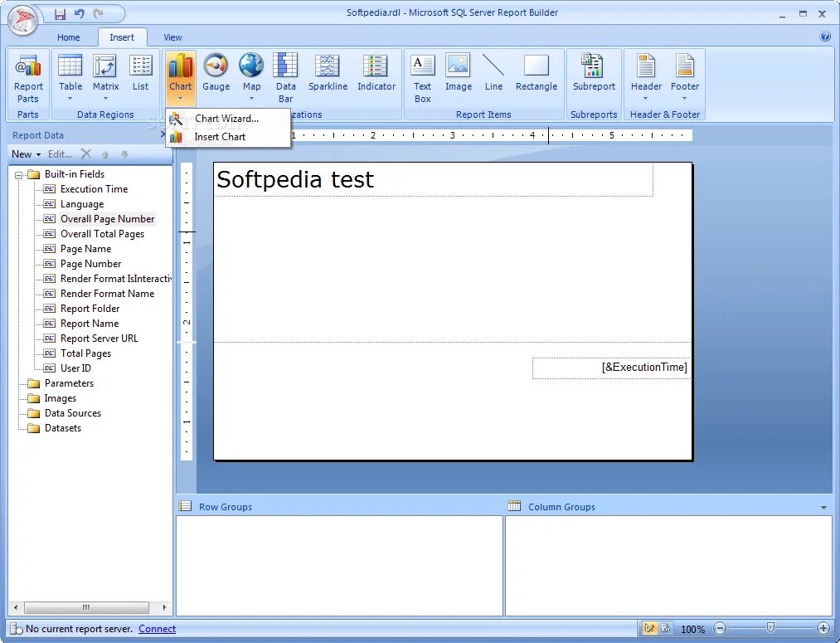Select Execution Time built-in field

click(x=95, y=189)
